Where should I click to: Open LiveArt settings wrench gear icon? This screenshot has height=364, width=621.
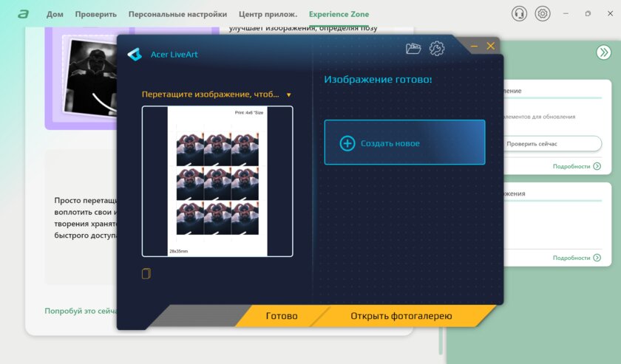437,49
